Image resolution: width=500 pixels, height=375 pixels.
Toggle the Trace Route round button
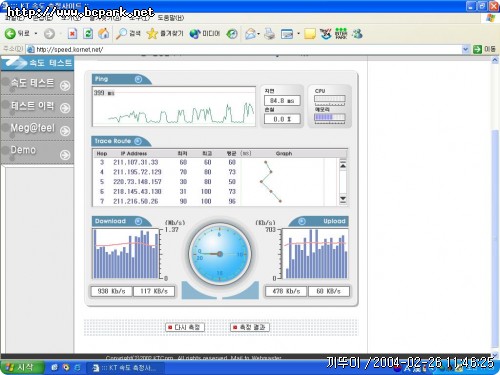138,141
